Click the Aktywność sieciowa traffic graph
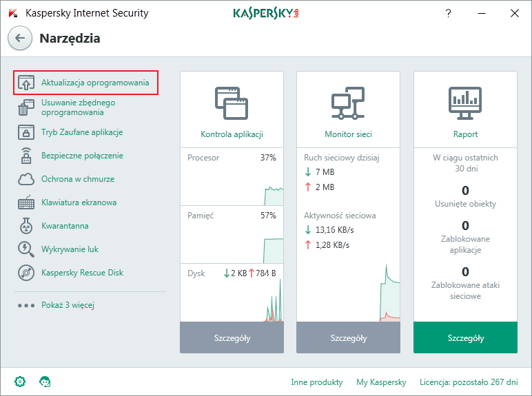This screenshot has height=396, width=532. 389,293
